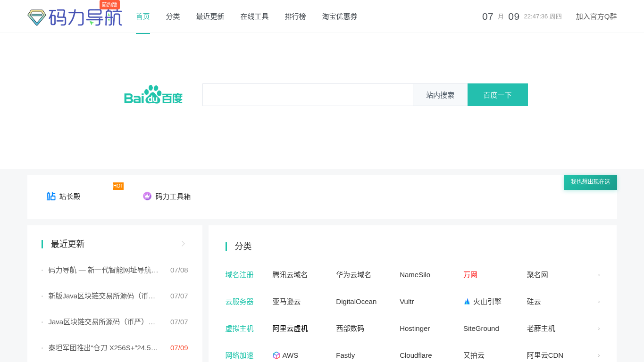Screen dimensions: 644x362
Task: Open the Cloudflare link
Action: (x=416, y=355)
